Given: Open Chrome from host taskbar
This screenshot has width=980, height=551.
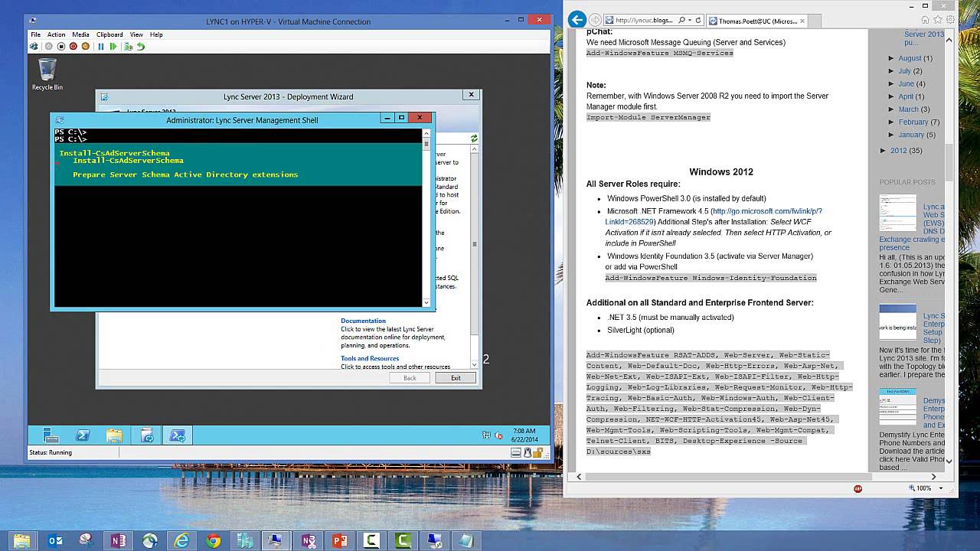Looking at the screenshot, I should point(214,540).
